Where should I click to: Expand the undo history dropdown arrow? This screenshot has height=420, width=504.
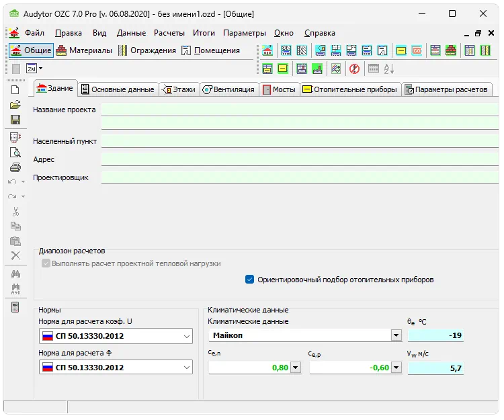(x=23, y=182)
